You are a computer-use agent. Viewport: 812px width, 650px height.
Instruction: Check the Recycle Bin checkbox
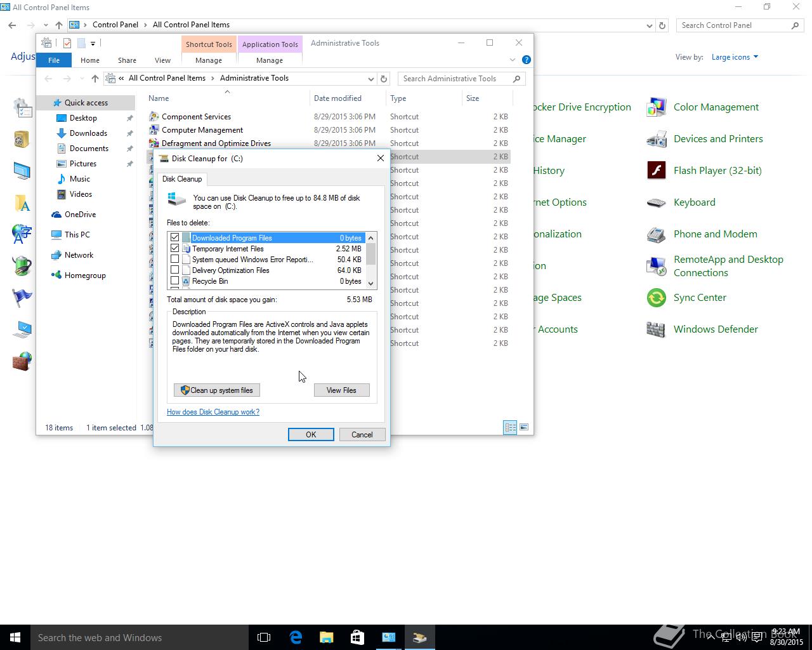click(175, 281)
